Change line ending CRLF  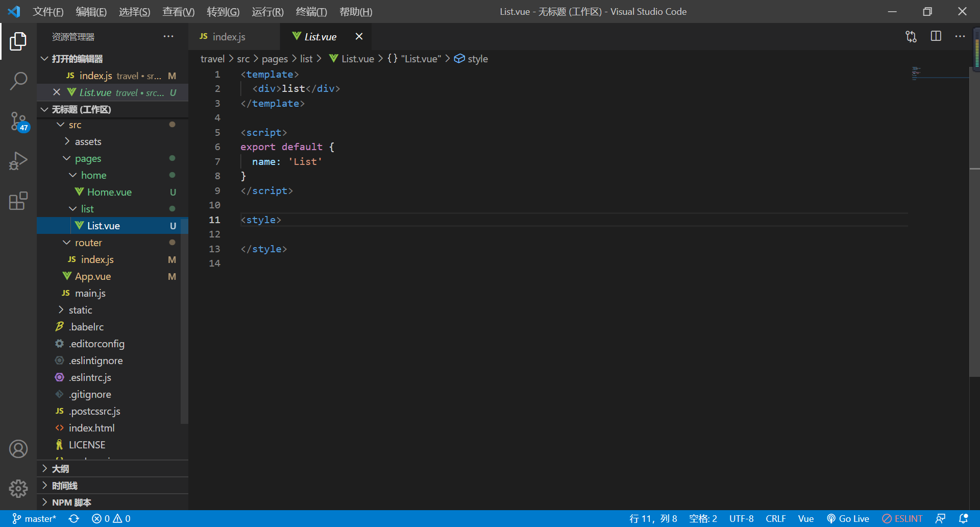[775, 518]
